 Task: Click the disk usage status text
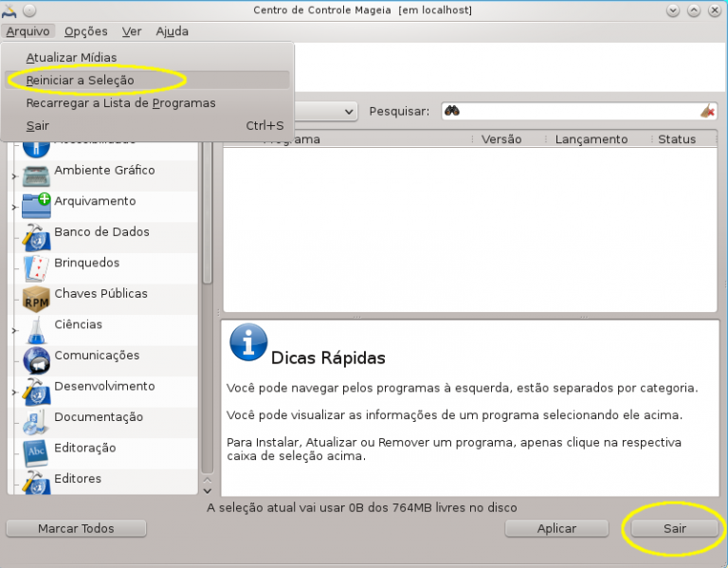[x=362, y=507]
